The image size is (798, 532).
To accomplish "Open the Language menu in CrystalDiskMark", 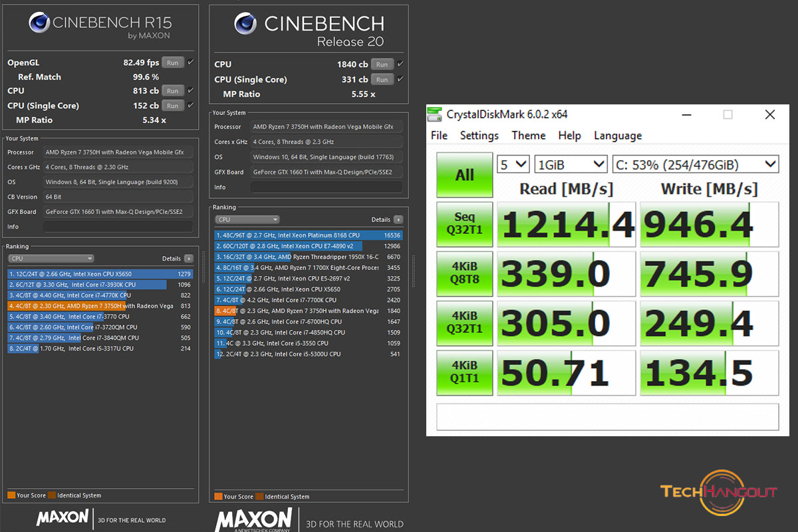I will tap(618, 136).
